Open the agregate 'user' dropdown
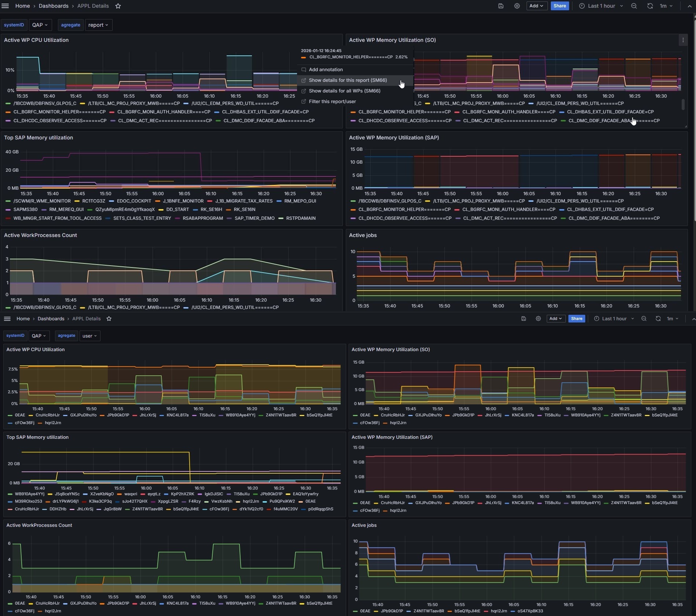 (89, 336)
